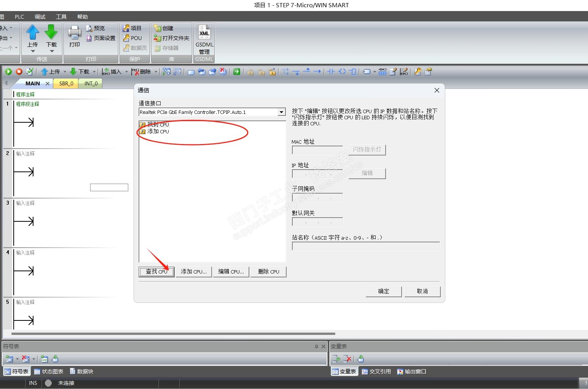This screenshot has width=588, height=389.
Task: Click the 添加 CPU... button
Action: pyautogui.click(x=194, y=272)
